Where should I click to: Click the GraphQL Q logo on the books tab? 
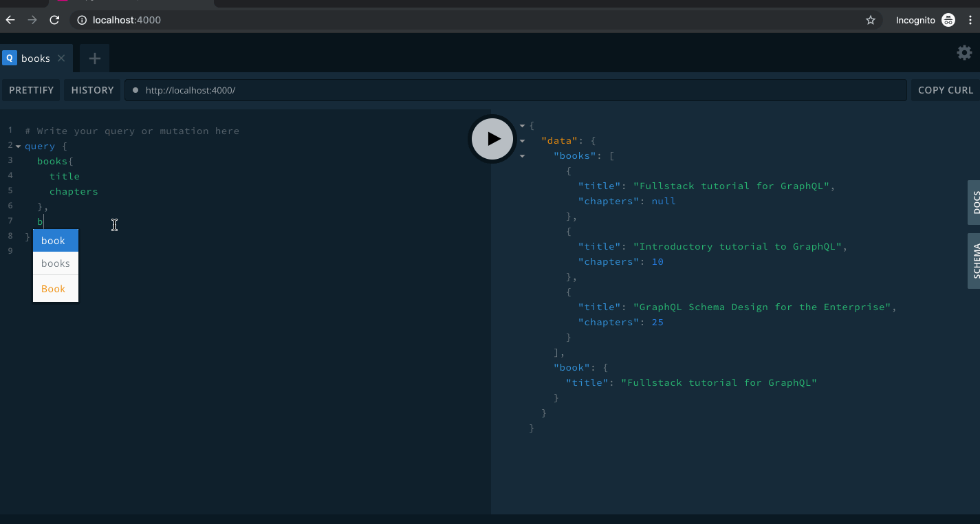click(9, 58)
